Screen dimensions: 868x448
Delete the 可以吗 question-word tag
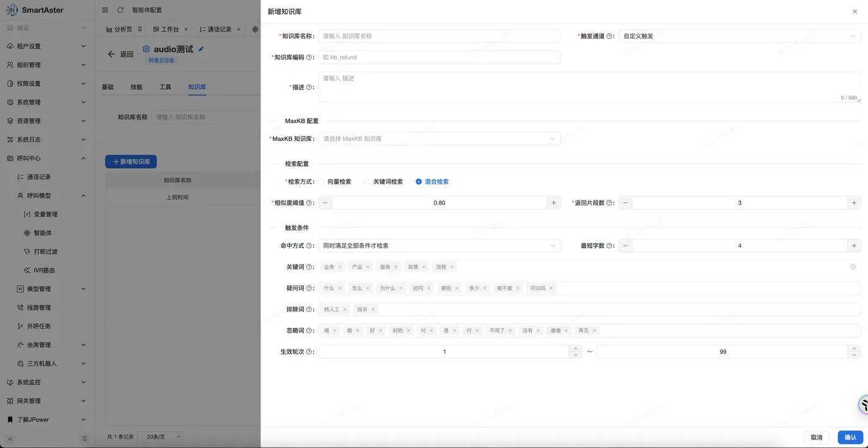[551, 288]
